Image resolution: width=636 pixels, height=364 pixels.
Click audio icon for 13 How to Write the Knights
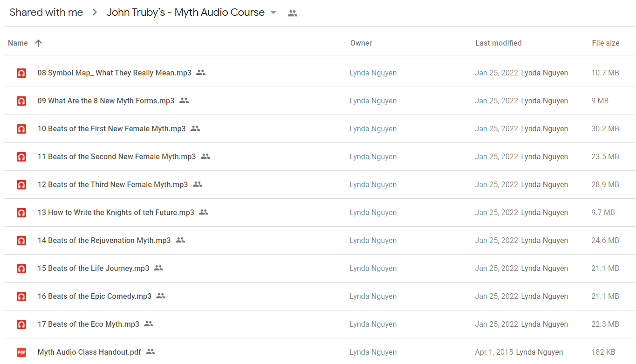pos(21,213)
